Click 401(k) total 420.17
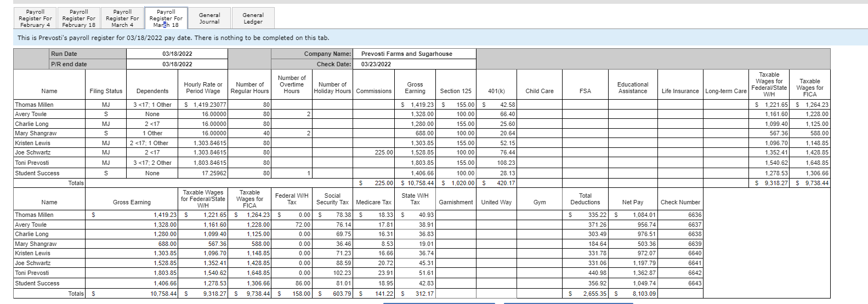Image resolution: width=868 pixels, height=304 pixels. [x=506, y=183]
